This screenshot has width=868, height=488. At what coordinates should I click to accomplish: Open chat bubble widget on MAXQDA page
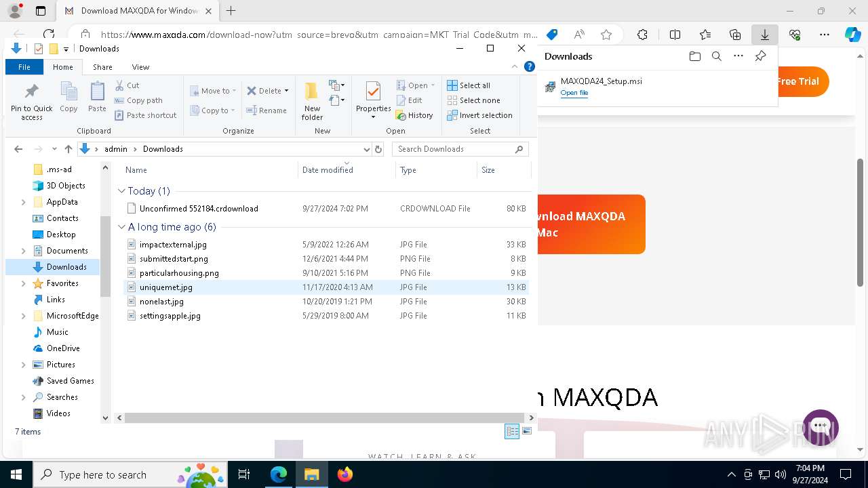(821, 427)
